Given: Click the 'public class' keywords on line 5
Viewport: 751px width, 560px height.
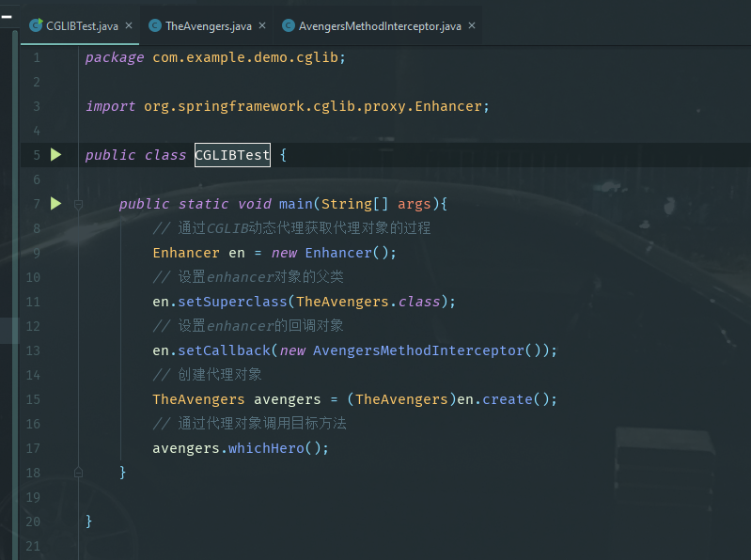Looking at the screenshot, I should [135, 155].
